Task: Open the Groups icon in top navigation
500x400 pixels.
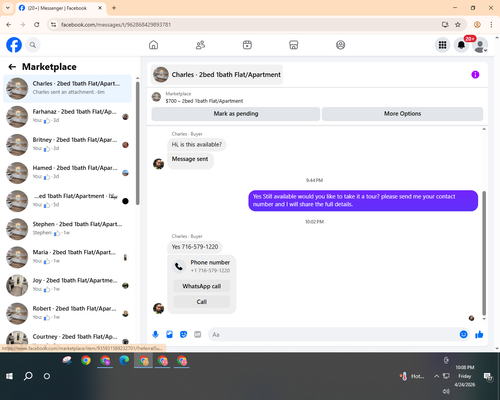Action: (x=340, y=45)
